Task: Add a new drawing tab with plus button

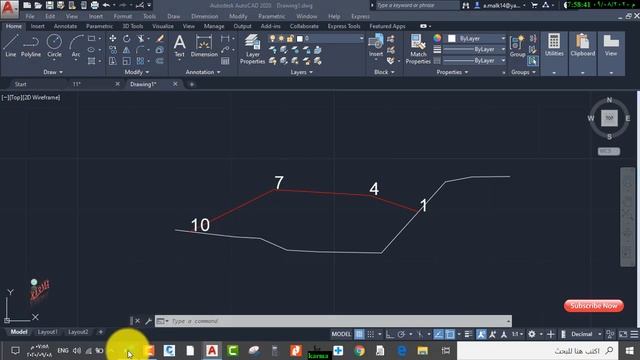Action: click(191, 84)
